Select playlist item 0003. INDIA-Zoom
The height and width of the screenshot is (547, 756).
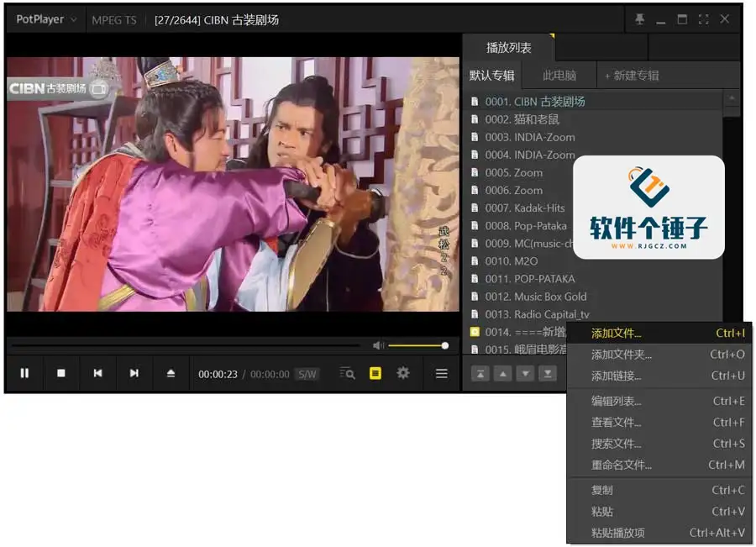click(593, 137)
